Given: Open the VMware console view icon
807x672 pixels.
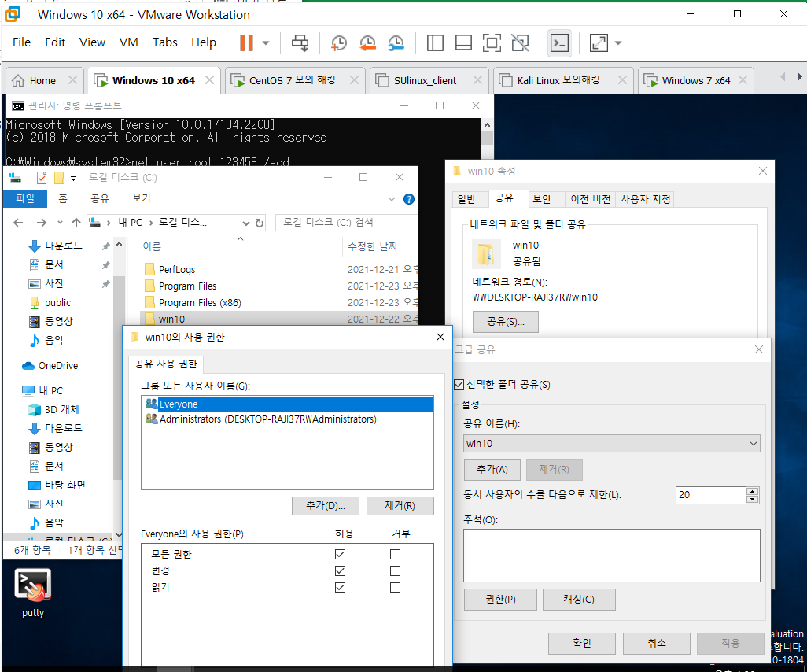Looking at the screenshot, I should point(559,42).
